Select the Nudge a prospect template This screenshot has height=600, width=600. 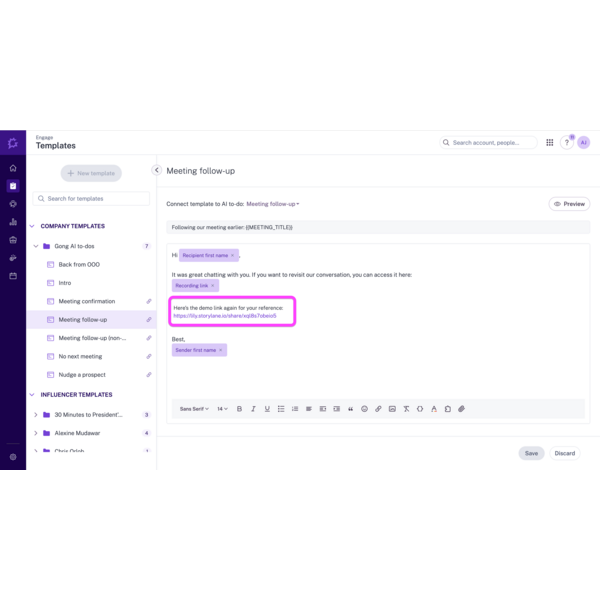82,375
